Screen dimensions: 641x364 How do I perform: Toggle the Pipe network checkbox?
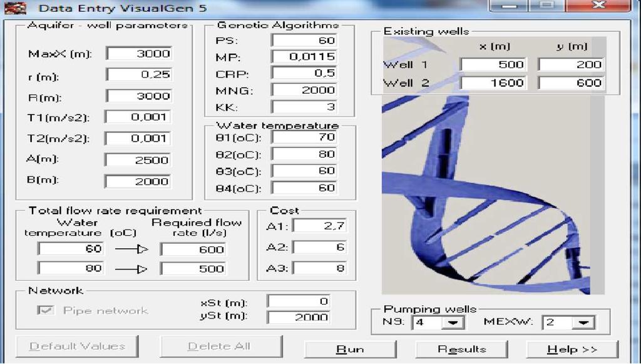(x=46, y=310)
